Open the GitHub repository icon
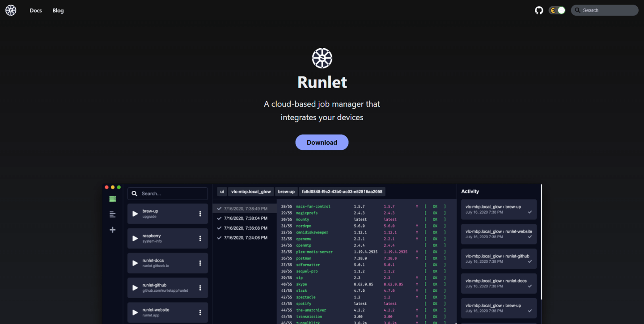 [x=538, y=10]
